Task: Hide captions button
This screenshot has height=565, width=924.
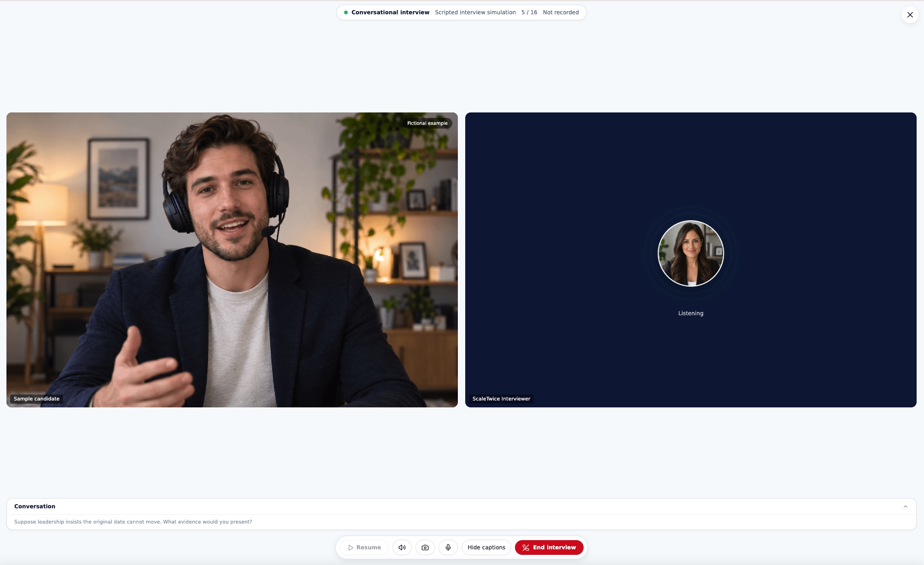Action: [x=486, y=547]
